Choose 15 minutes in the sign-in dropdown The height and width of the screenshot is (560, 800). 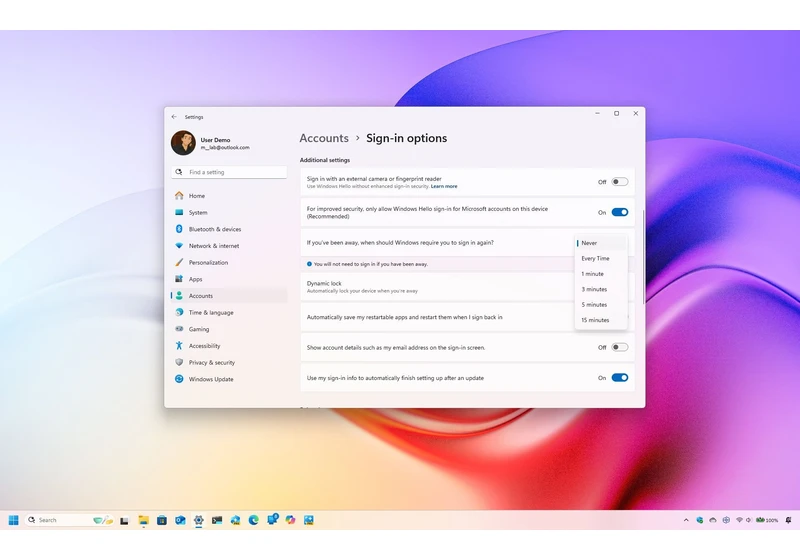click(x=601, y=320)
